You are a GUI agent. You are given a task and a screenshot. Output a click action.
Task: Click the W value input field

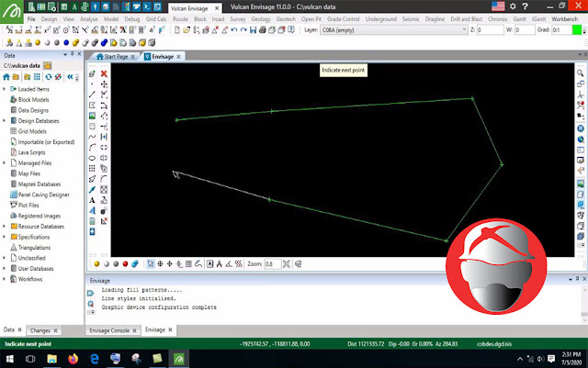(x=525, y=30)
